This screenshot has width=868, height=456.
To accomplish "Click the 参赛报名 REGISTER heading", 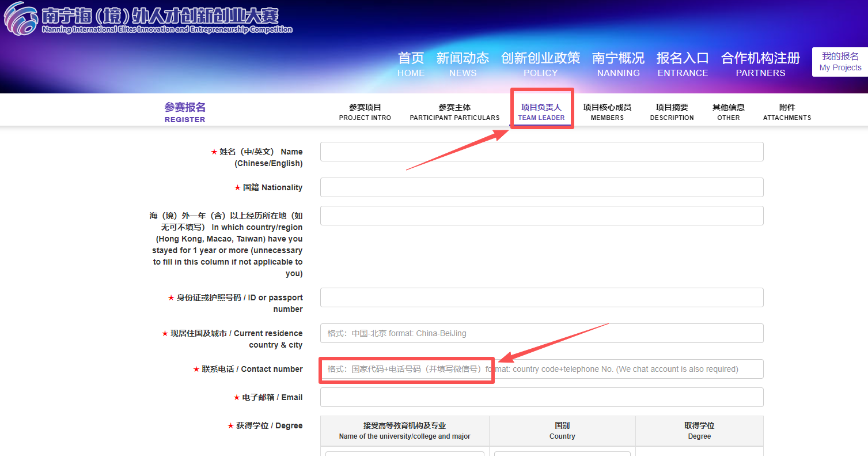I will point(185,112).
